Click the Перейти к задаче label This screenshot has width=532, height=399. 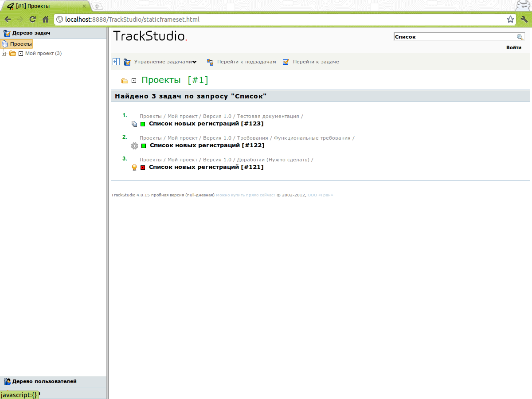point(316,62)
